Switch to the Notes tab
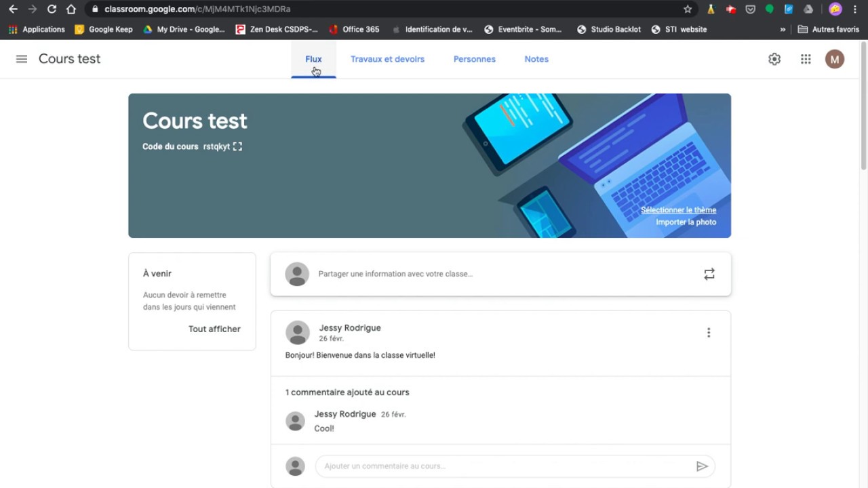Image resolution: width=868 pixels, height=488 pixels. coord(536,59)
